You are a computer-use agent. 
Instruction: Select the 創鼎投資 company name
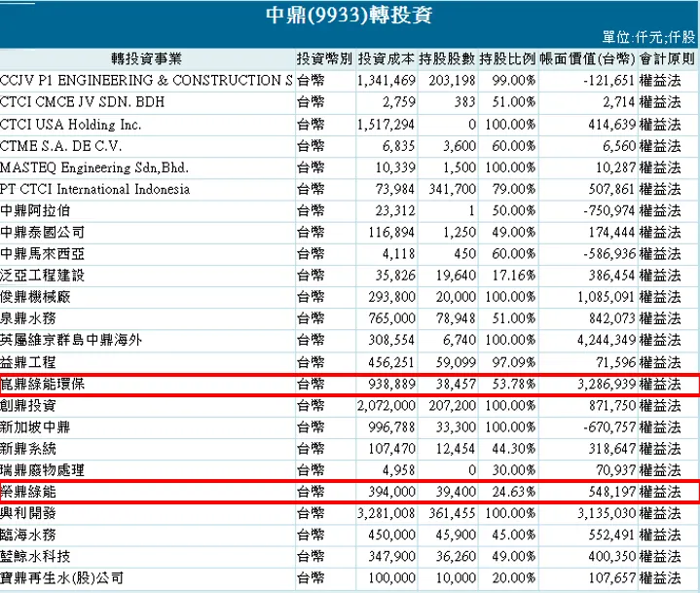(x=28, y=405)
